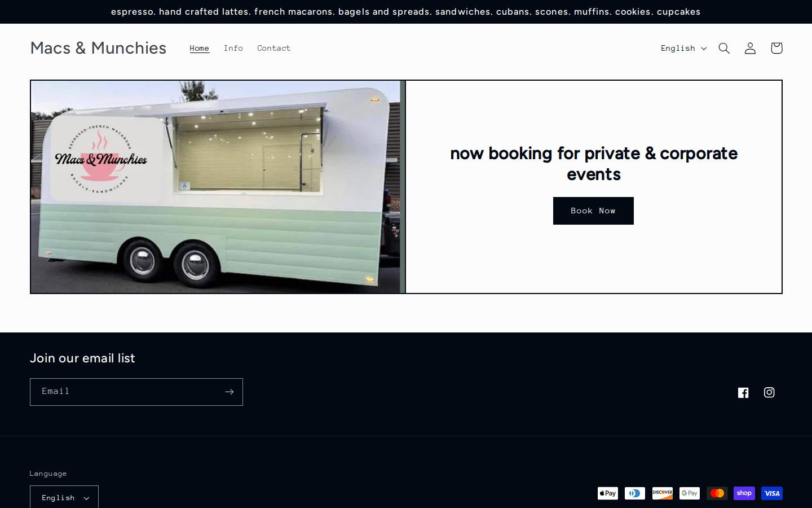Click the food trailer banner image
This screenshot has height=508, width=812.
218,187
